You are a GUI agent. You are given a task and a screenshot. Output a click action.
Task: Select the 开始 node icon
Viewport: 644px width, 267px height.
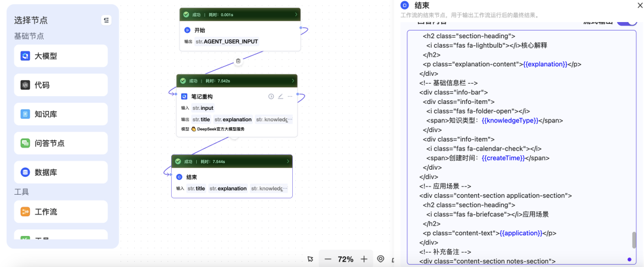click(x=187, y=30)
